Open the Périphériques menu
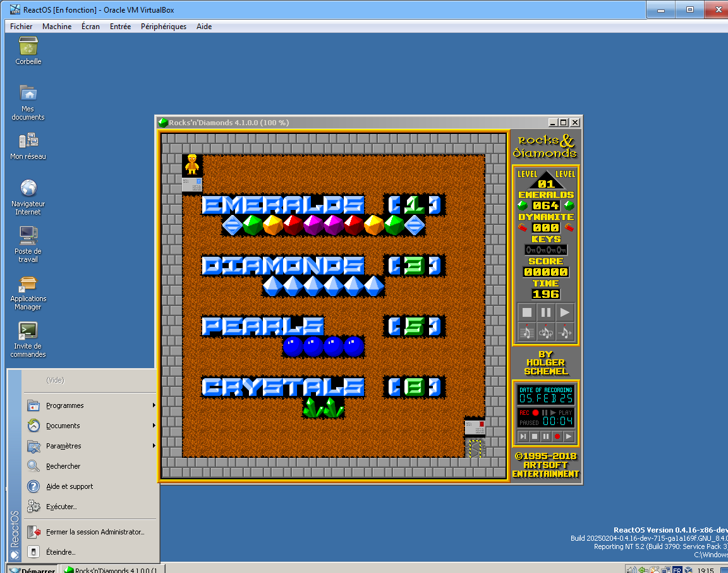Screen dimensions: 728x573 164,27
